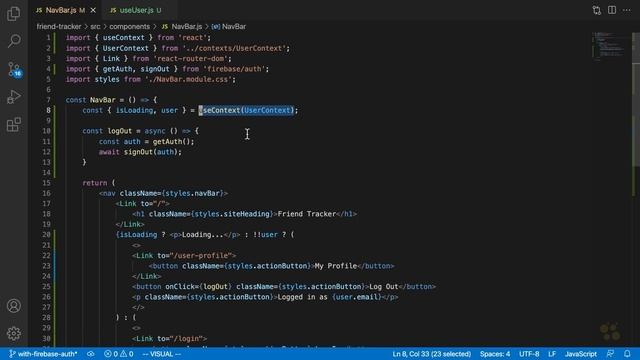Image resolution: width=640 pixels, height=360 pixels.
Task: Open the Explorer view
Action: tap(13, 13)
